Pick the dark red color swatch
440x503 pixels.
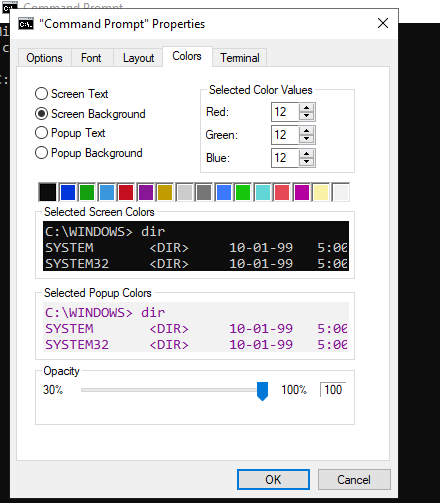pyautogui.click(x=126, y=192)
